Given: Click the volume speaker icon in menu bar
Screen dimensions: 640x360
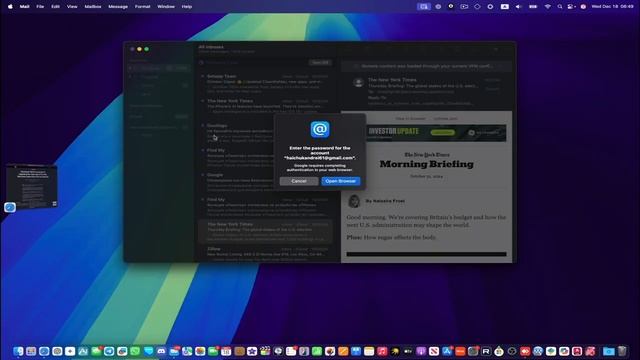Looking at the screenshot, I should coord(518,7).
